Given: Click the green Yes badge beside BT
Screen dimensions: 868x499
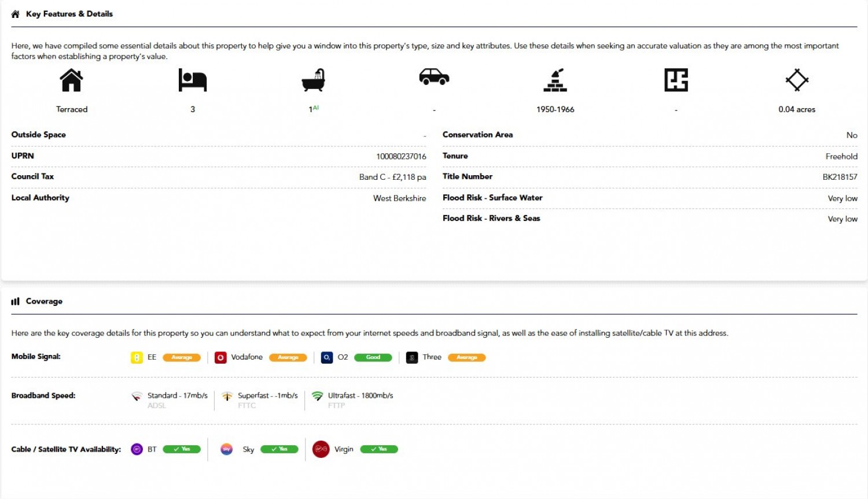Looking at the screenshot, I should [182, 449].
